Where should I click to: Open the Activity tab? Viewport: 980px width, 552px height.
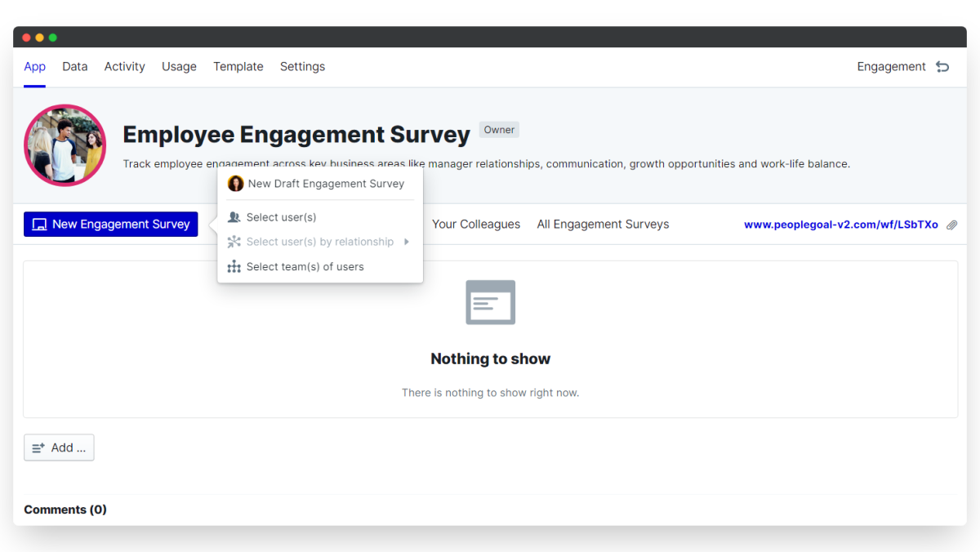click(124, 67)
